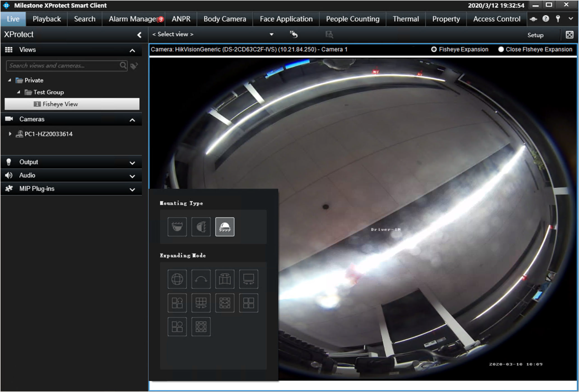Click the filter tag icon beside search
Viewport: 579px width, 392px height.
134,66
